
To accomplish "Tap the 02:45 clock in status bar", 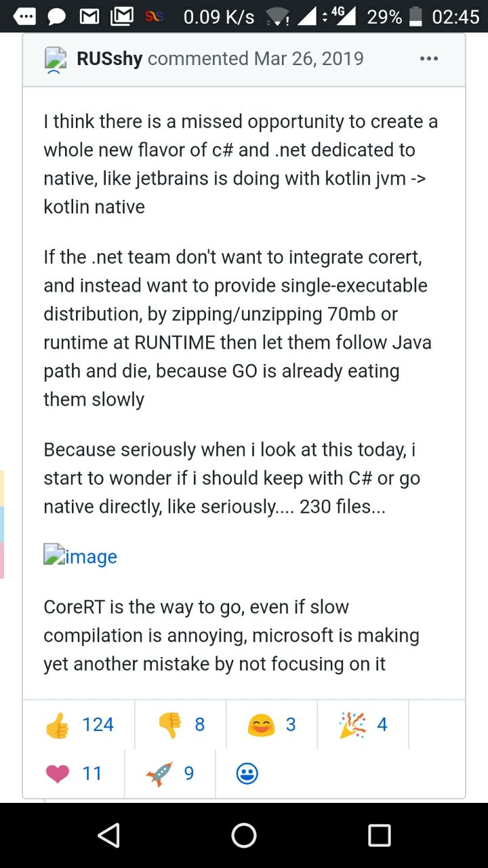I will (455, 16).
